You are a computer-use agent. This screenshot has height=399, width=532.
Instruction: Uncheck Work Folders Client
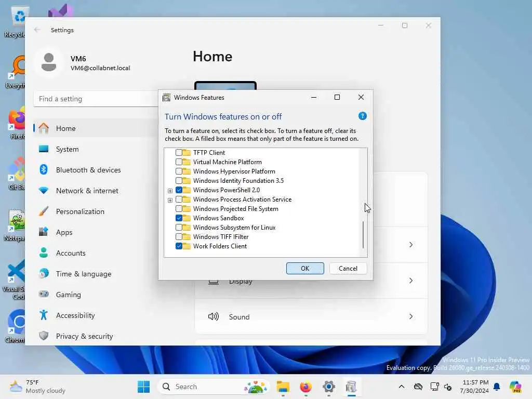(179, 246)
